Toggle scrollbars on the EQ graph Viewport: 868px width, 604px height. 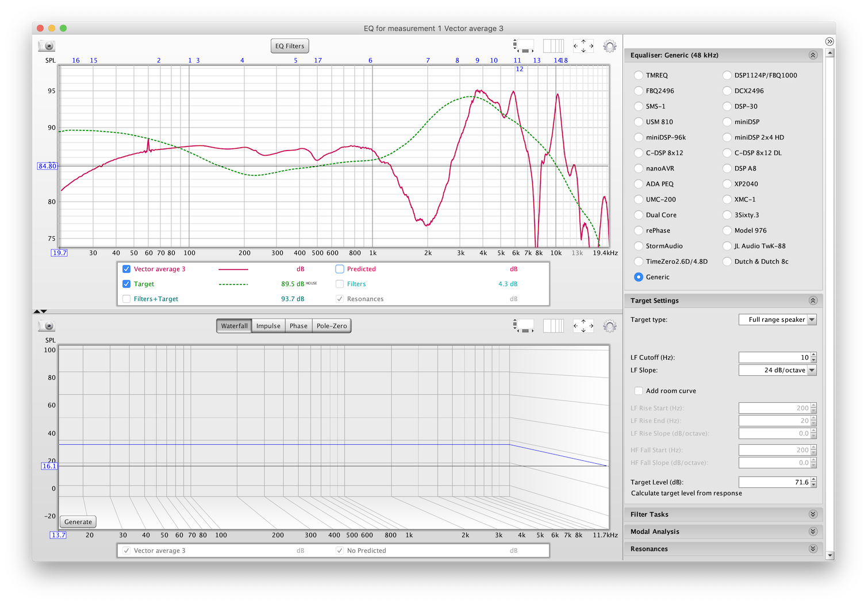[x=524, y=46]
